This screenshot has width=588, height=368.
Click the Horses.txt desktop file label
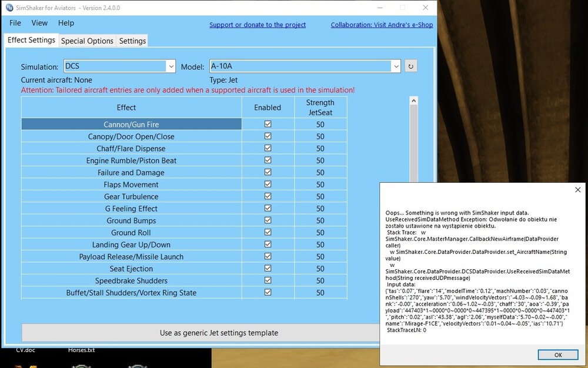pyautogui.click(x=81, y=350)
